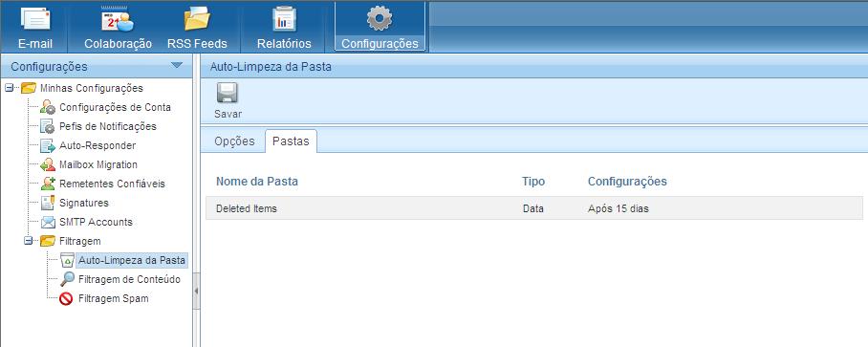
Task: Click the Savar floppy disk icon
Action: [228, 93]
